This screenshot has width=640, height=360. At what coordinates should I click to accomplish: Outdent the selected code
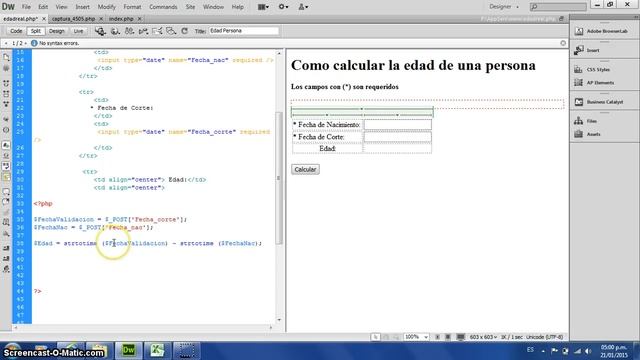(x=6, y=259)
